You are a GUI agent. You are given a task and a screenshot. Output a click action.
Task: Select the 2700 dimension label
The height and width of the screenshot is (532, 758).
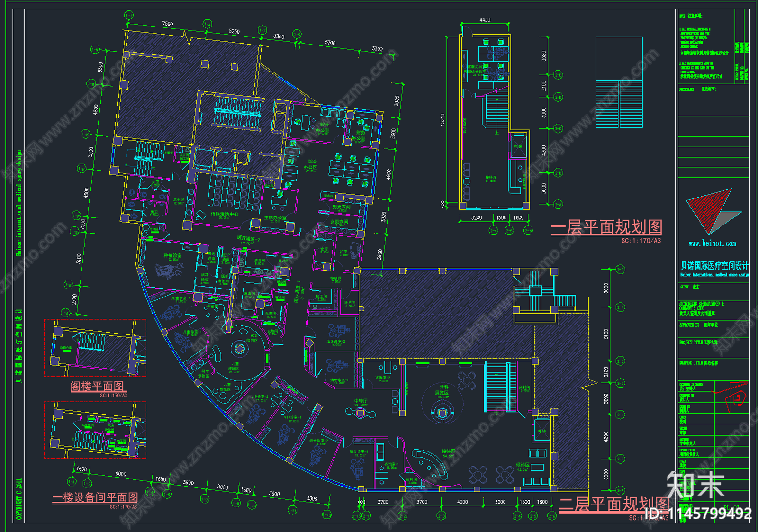point(74,299)
